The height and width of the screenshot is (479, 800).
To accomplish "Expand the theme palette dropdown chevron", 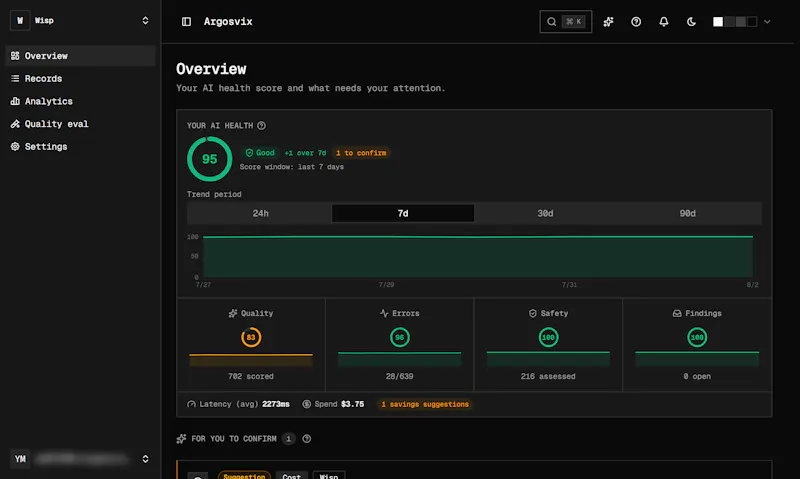I will (767, 21).
